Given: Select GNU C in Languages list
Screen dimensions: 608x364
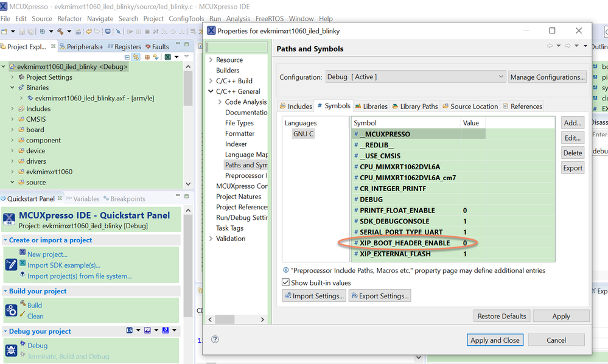Looking at the screenshot, I should (x=303, y=134).
